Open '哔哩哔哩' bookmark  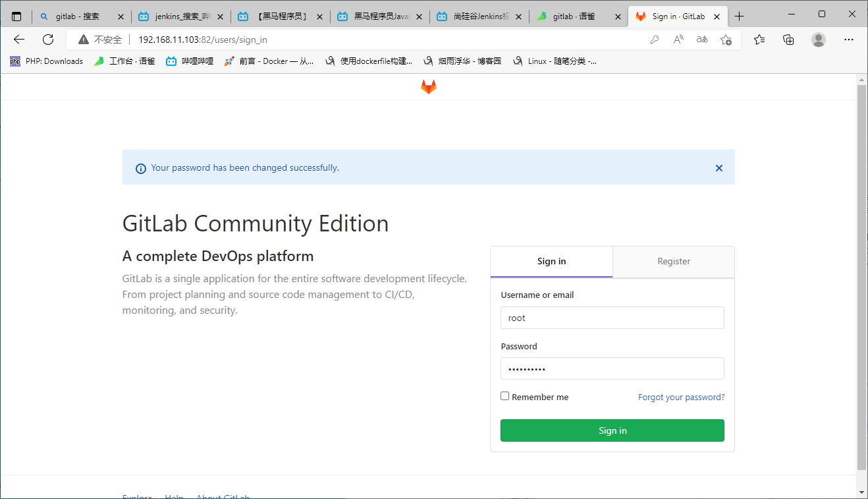tap(190, 61)
